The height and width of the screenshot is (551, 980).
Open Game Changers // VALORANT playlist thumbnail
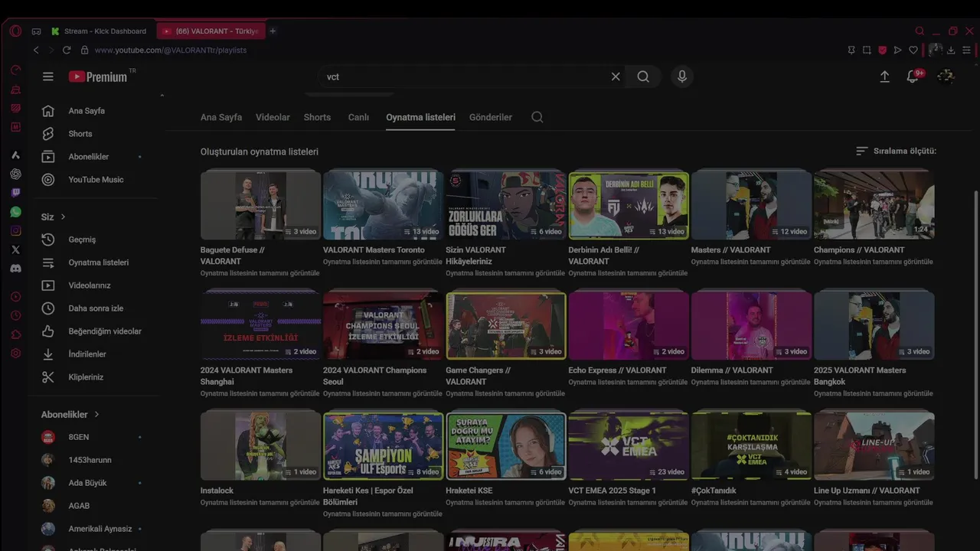click(506, 327)
